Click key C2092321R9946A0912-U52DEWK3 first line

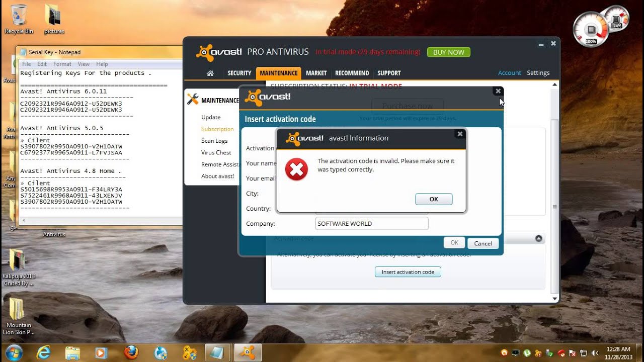pos(71,104)
